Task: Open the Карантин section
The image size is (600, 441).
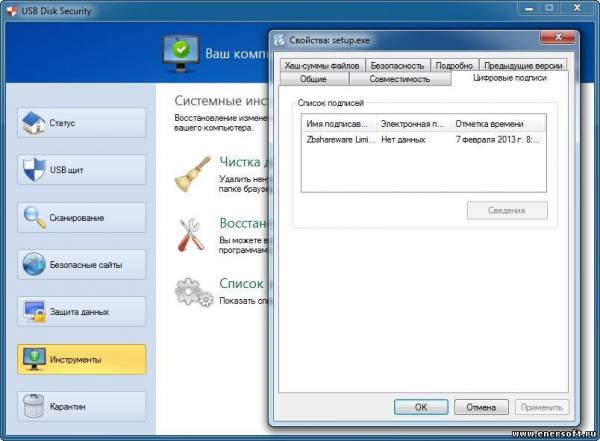Action: click(x=82, y=406)
